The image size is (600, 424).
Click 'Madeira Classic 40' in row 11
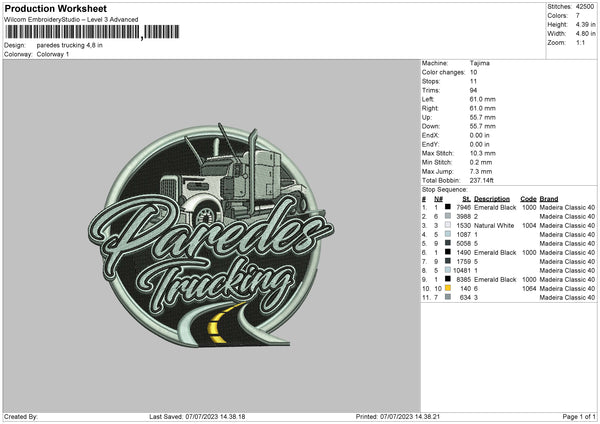point(567,297)
